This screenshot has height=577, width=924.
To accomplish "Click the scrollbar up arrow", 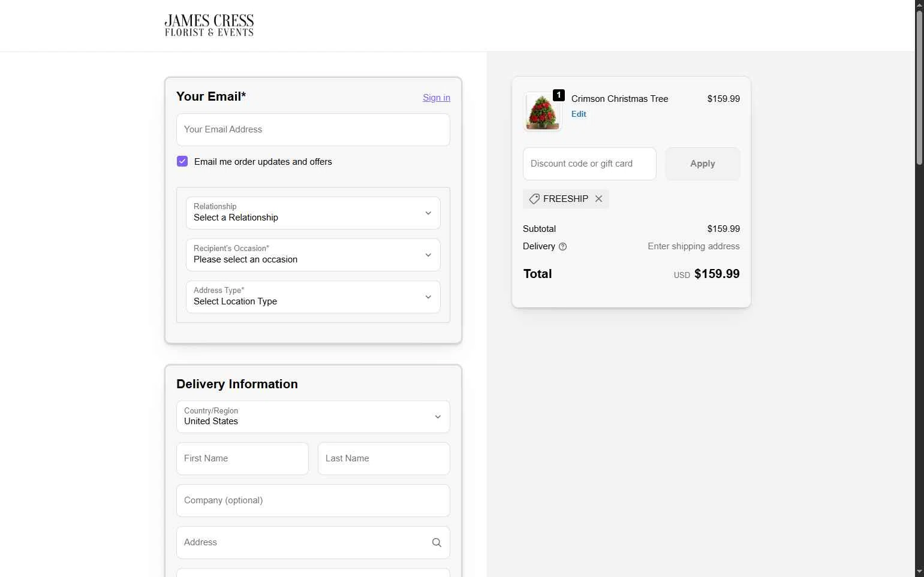I will [x=919, y=5].
